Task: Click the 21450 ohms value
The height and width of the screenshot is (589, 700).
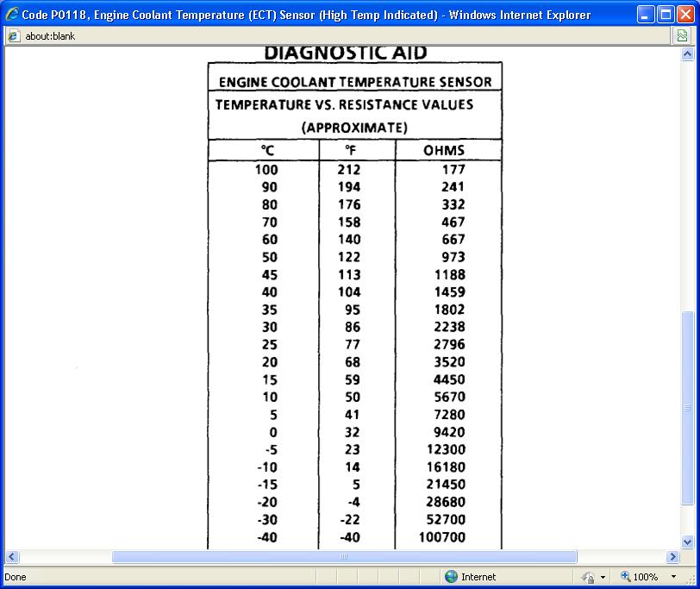Action: pyautogui.click(x=446, y=485)
